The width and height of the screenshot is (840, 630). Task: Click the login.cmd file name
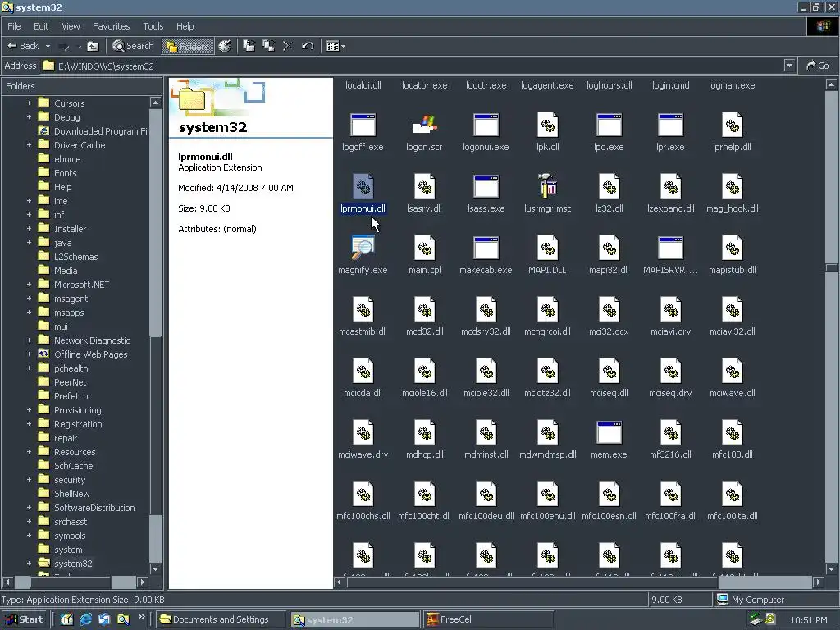coord(671,85)
